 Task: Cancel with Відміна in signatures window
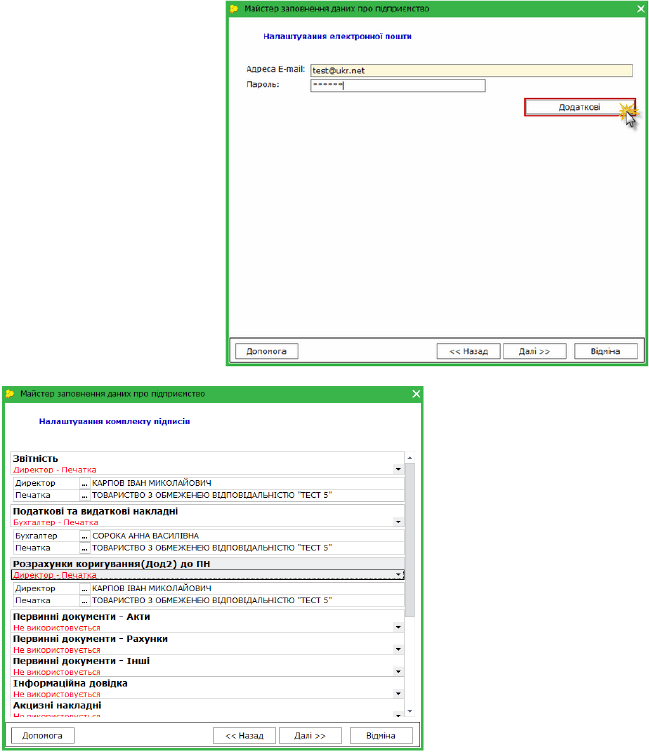[381, 735]
